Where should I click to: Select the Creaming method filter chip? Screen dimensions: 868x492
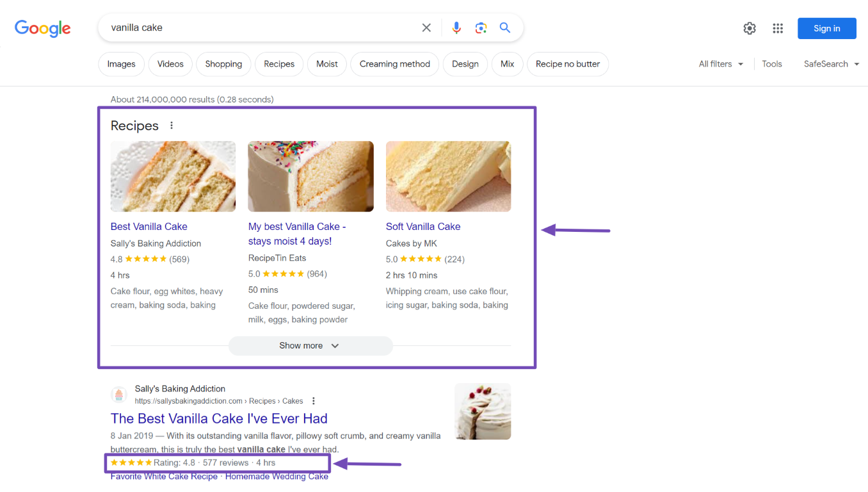395,64
